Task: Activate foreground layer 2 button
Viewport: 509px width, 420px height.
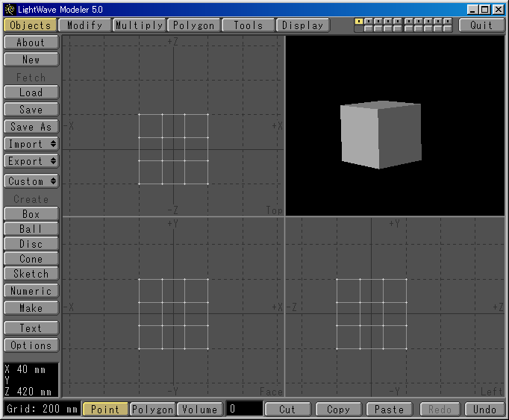Action: [369, 21]
